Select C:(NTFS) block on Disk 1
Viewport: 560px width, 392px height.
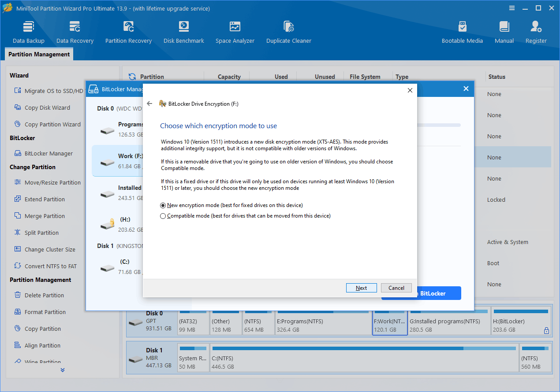coord(364,358)
